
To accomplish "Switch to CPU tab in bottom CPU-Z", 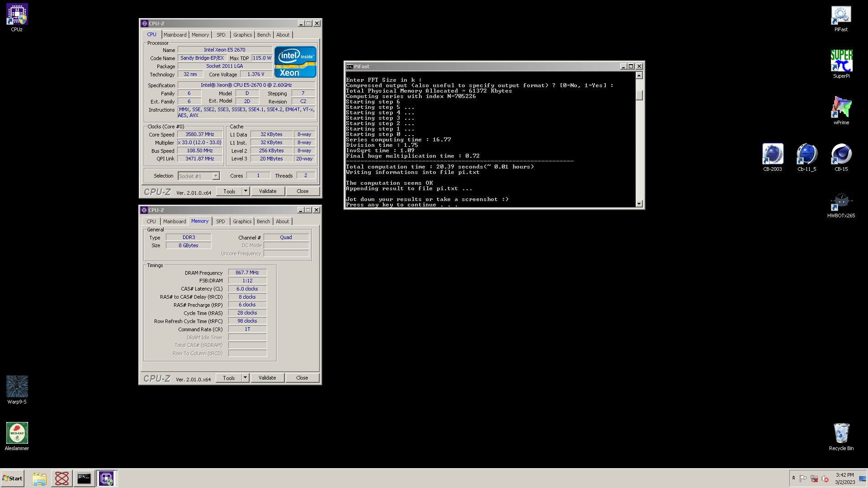I will [x=151, y=221].
